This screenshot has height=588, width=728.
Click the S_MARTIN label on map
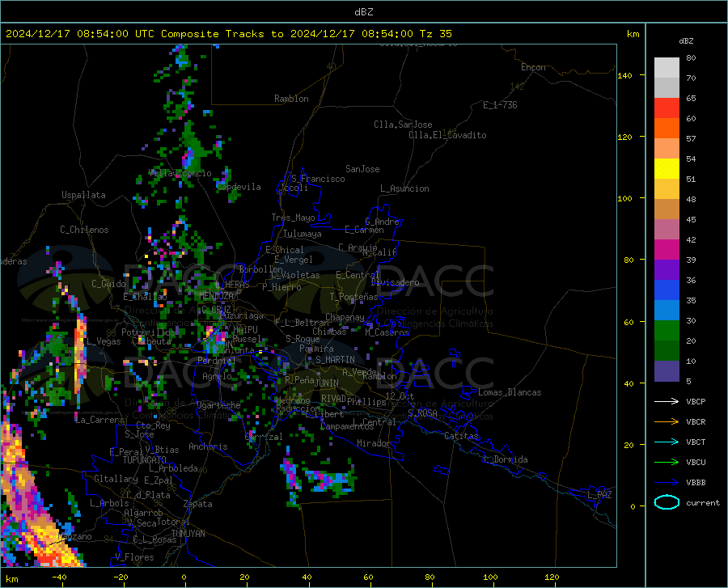[x=335, y=360]
